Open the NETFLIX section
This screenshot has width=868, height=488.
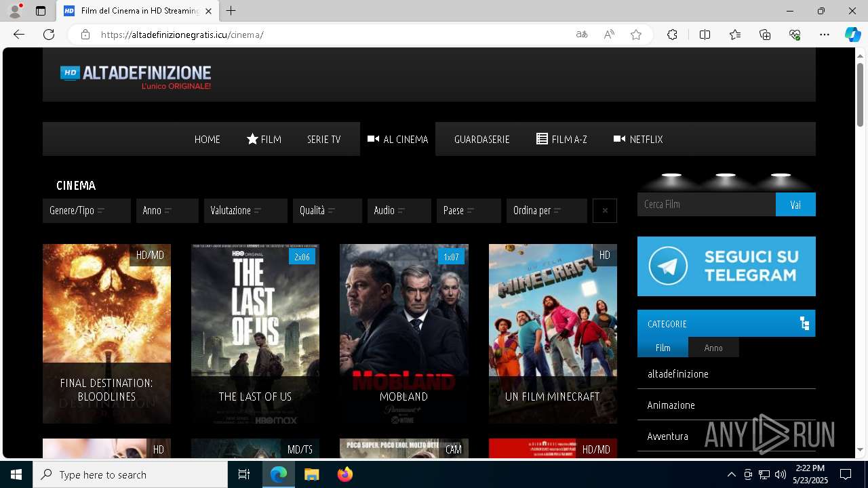tap(638, 139)
